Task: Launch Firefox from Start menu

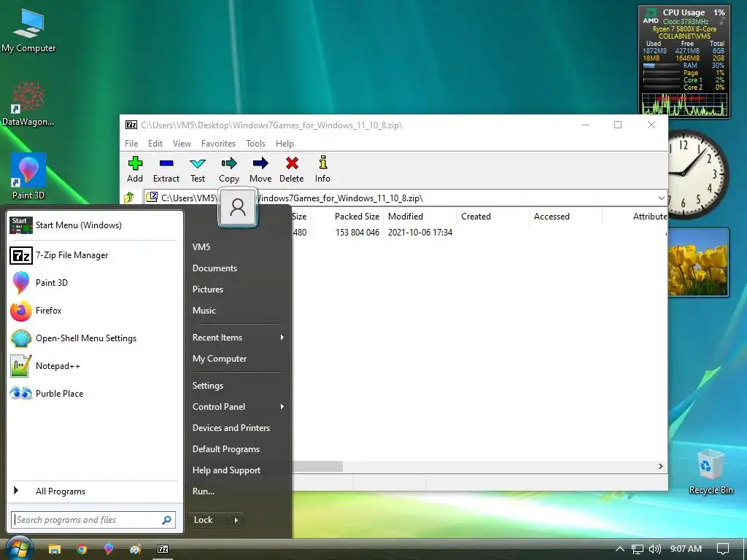Action: pos(94,311)
